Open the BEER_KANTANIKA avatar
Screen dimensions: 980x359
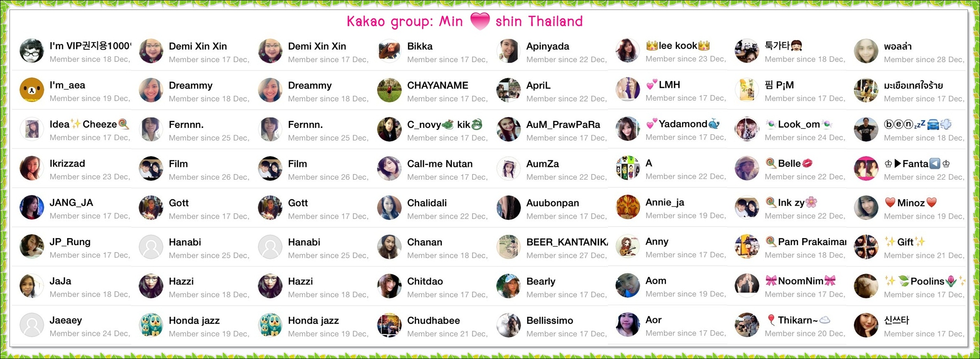[509, 247]
